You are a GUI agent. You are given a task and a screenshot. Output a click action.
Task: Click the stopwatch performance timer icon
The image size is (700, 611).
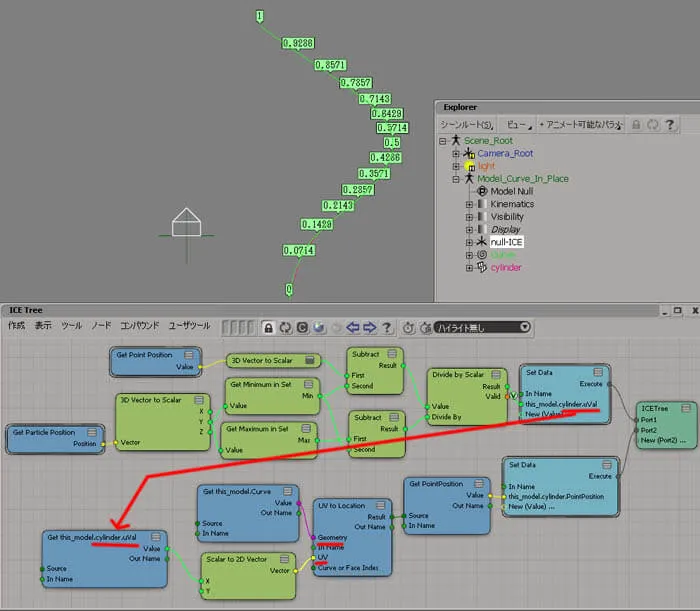[408, 328]
